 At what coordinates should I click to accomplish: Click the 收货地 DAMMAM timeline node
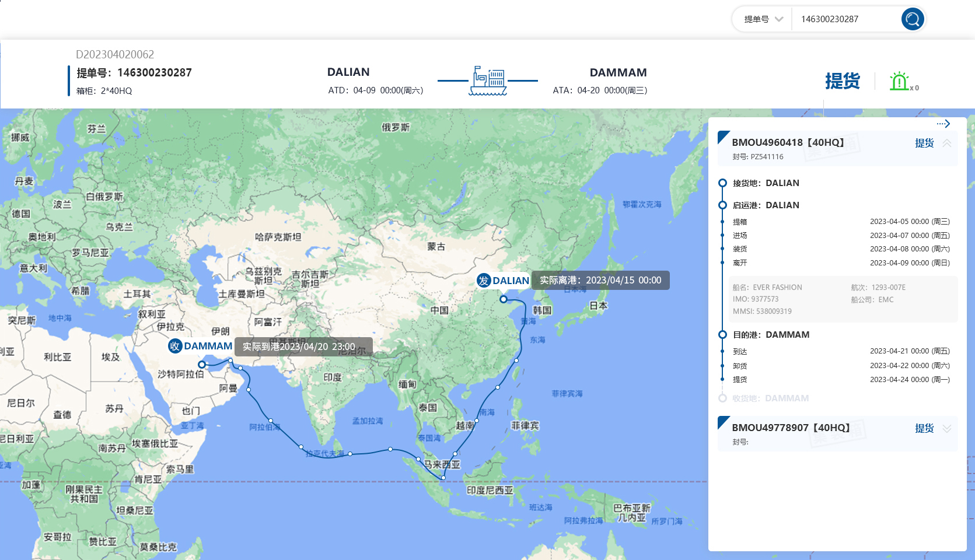click(722, 398)
